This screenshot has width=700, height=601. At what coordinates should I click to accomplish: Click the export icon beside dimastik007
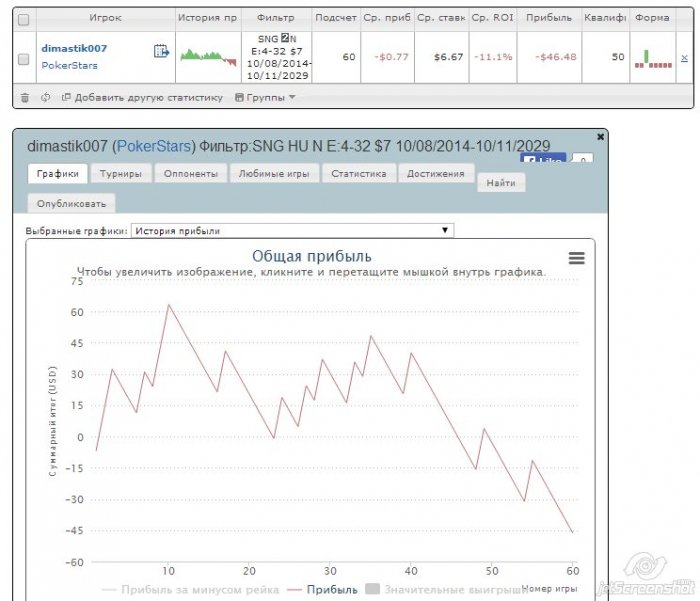tap(161, 51)
